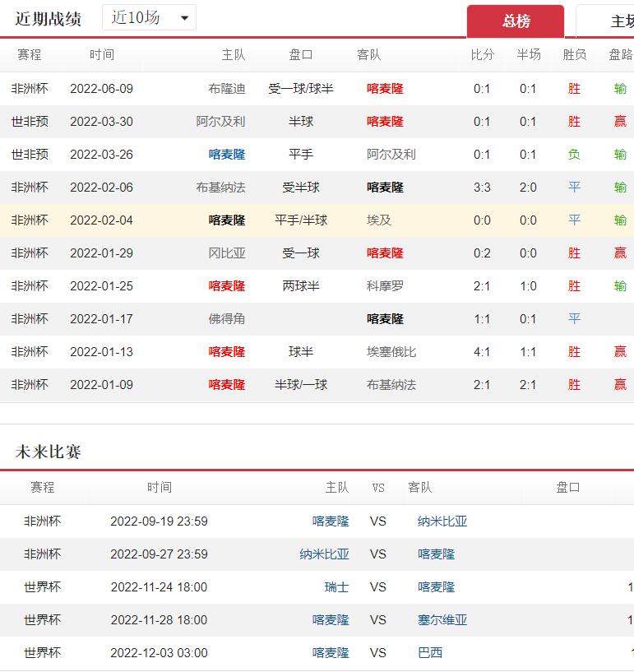
Task: Click the 世非预 label on the 2022-03-30 row
Action: tap(30, 122)
